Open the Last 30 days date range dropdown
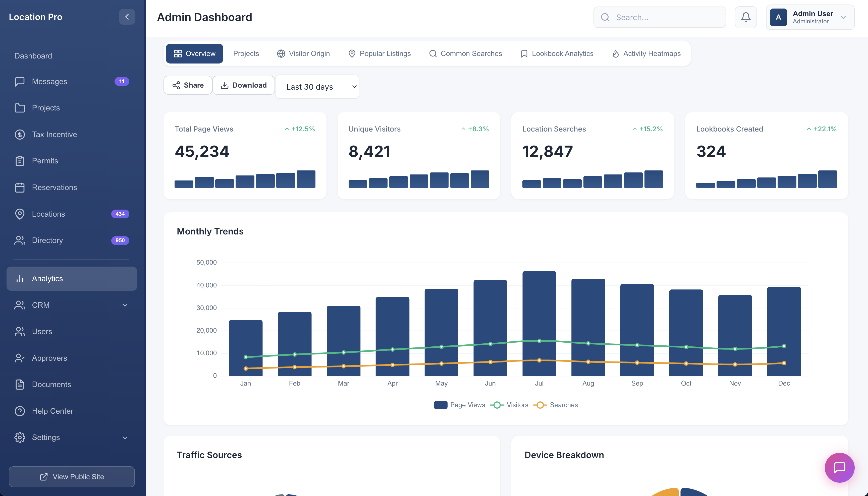Viewport: 868px width, 496px height. [x=317, y=87]
